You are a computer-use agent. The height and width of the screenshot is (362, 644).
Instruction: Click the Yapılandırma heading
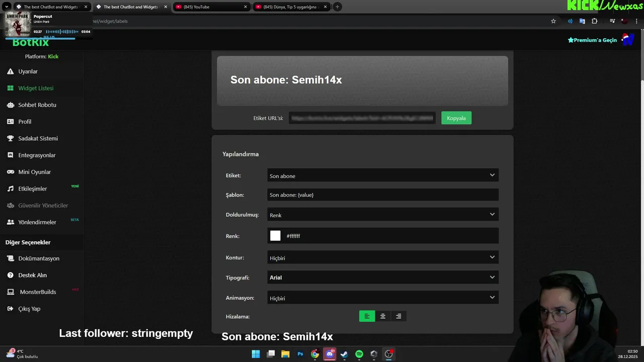click(240, 154)
